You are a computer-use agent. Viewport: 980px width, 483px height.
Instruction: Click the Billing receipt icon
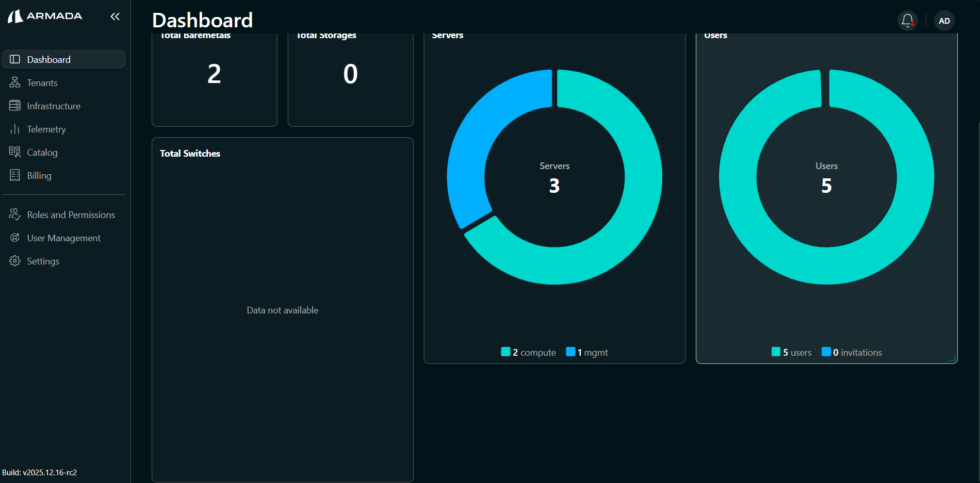coord(15,175)
